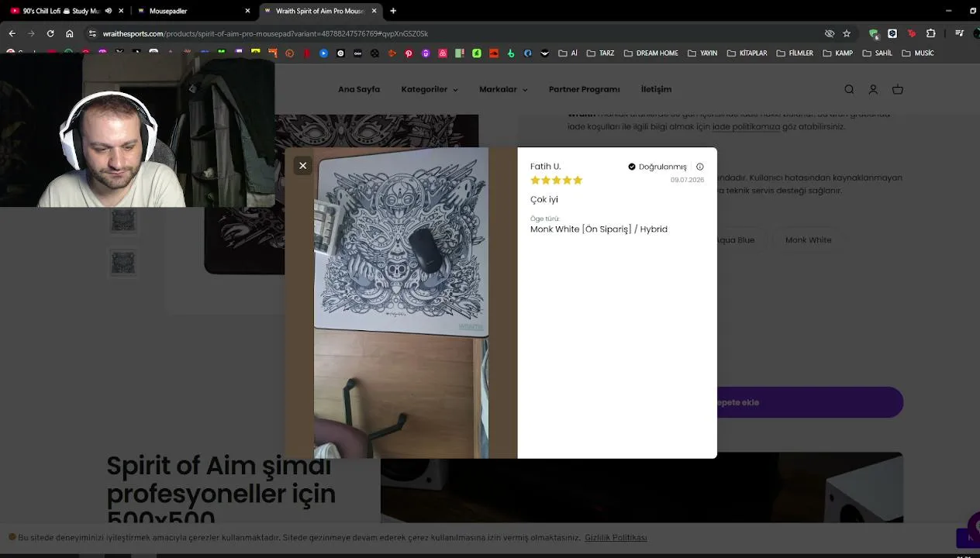Click the five-star rating in review
The image size is (980, 558).
coord(556,181)
